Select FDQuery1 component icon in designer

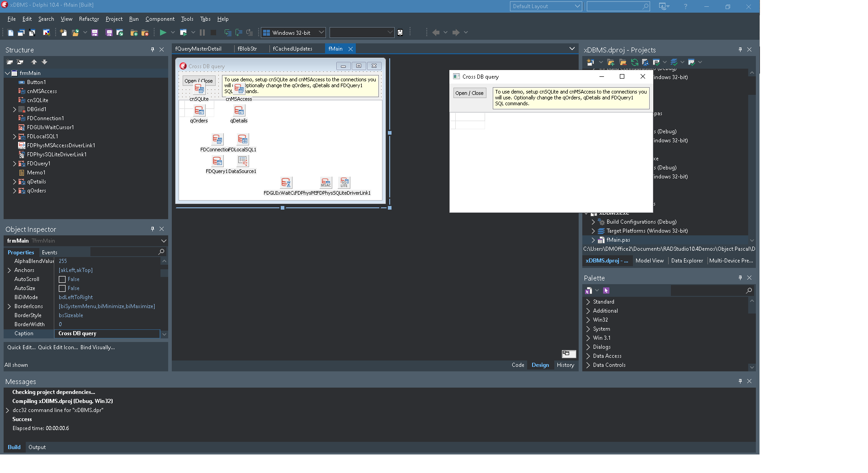pos(217,161)
